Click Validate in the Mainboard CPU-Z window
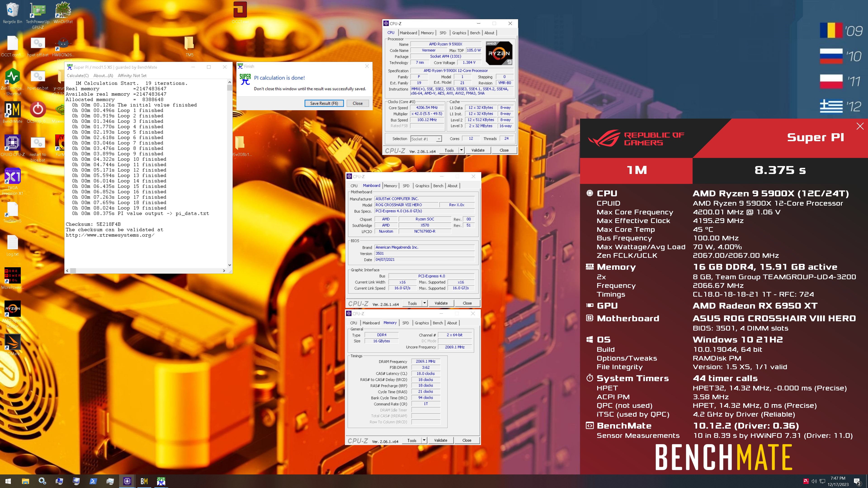Screen dimensions: 868x488 click(x=441, y=303)
